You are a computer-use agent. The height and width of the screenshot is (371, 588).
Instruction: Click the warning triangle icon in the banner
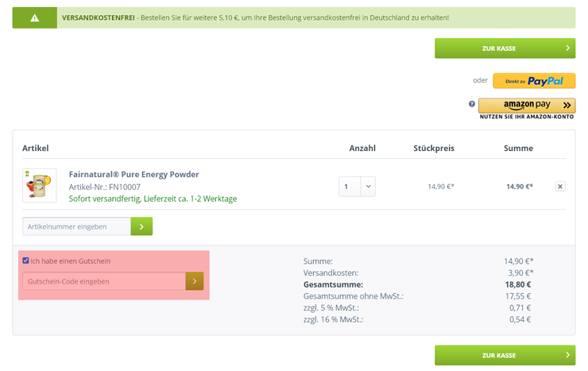(34, 17)
